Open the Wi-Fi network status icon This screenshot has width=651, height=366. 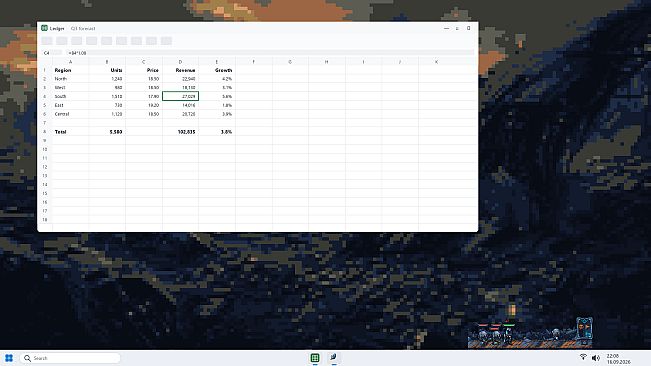(583, 357)
